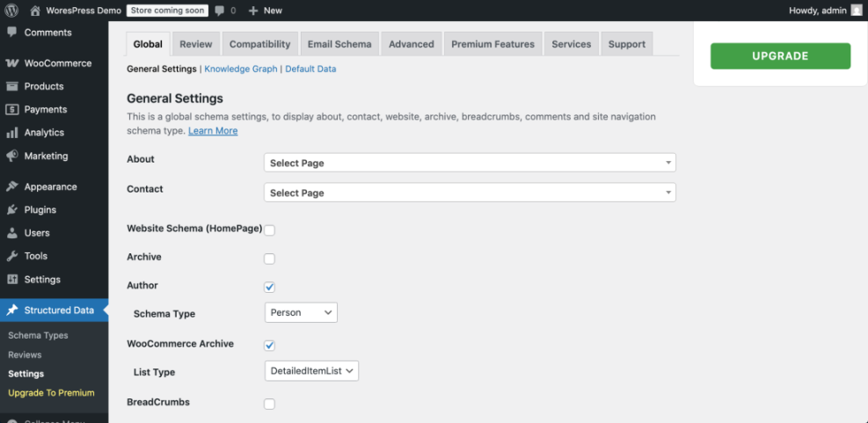The image size is (868, 423).
Task: Open the WooCommerce menu label
Action: [x=58, y=63]
